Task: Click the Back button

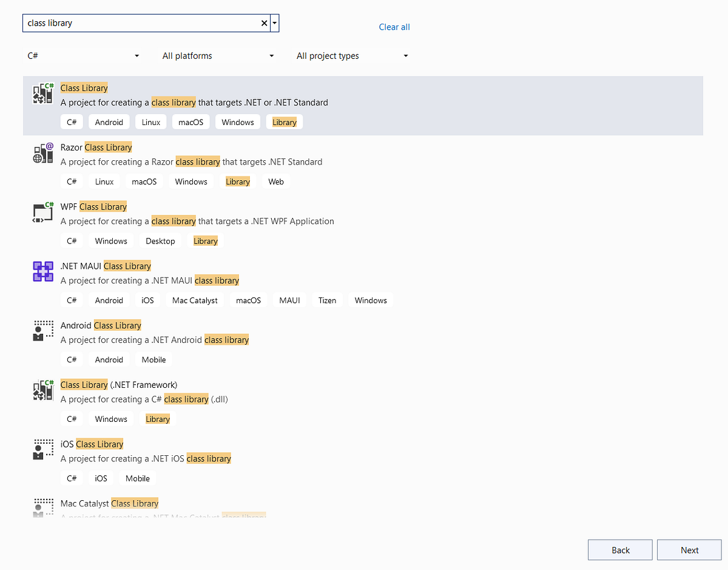Action: [x=620, y=549]
